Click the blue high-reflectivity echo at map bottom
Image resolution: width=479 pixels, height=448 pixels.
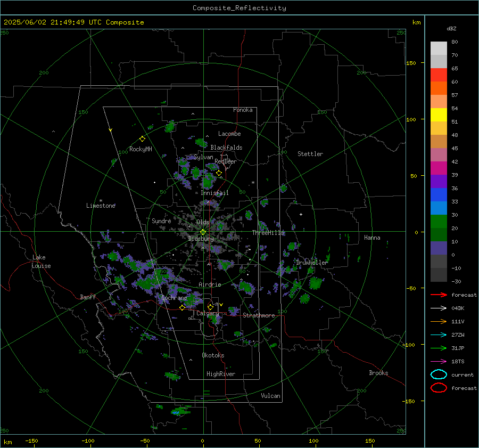[x=176, y=412]
